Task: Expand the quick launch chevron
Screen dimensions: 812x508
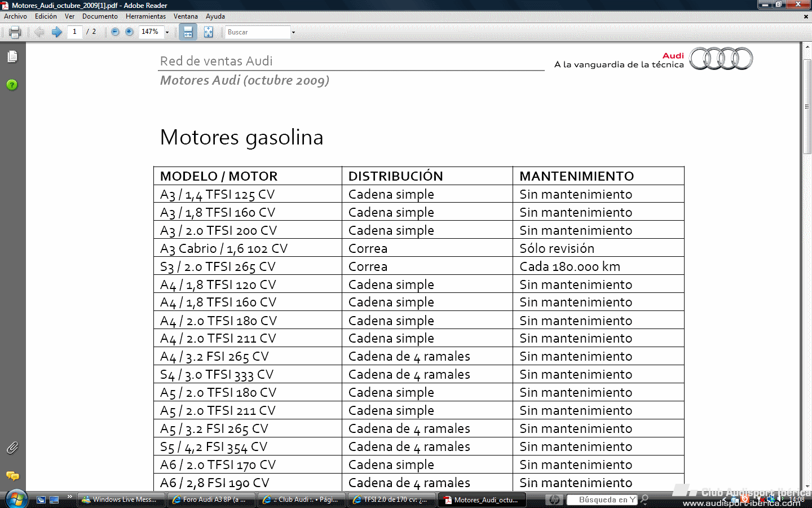Action: coord(70,497)
